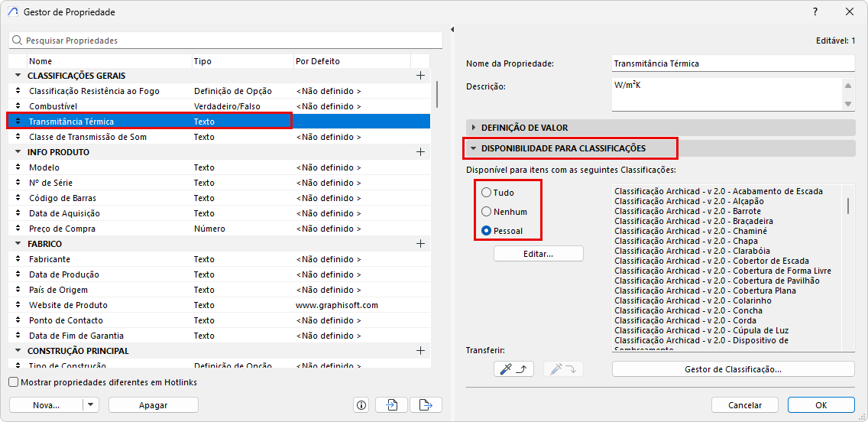
Task: Select Acabamento de Escada classification entry
Action: (718, 191)
